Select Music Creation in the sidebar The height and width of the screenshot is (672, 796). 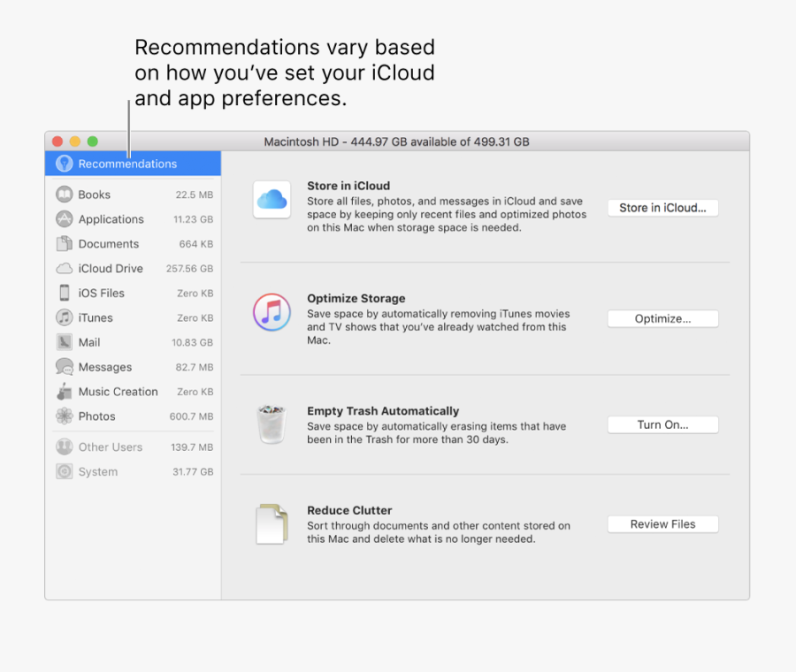pyautogui.click(x=118, y=392)
